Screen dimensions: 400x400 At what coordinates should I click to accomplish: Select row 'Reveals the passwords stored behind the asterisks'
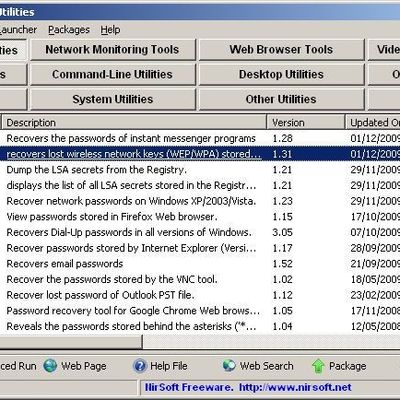click(x=200, y=326)
